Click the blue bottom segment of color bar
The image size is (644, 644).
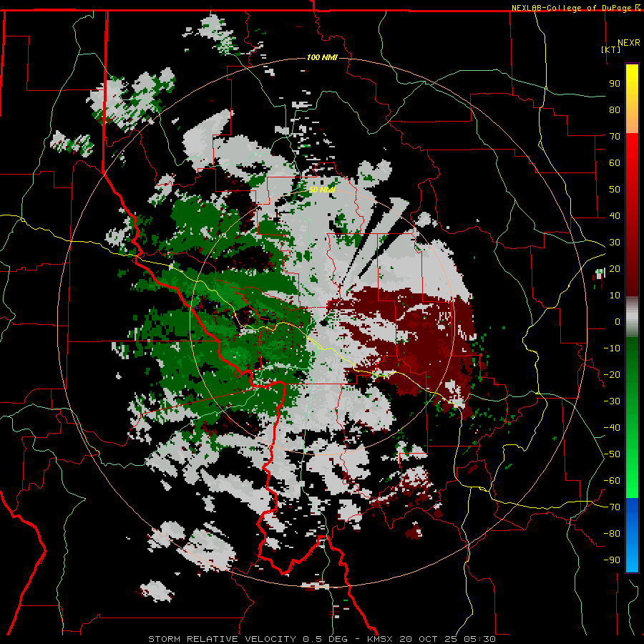pos(632,535)
